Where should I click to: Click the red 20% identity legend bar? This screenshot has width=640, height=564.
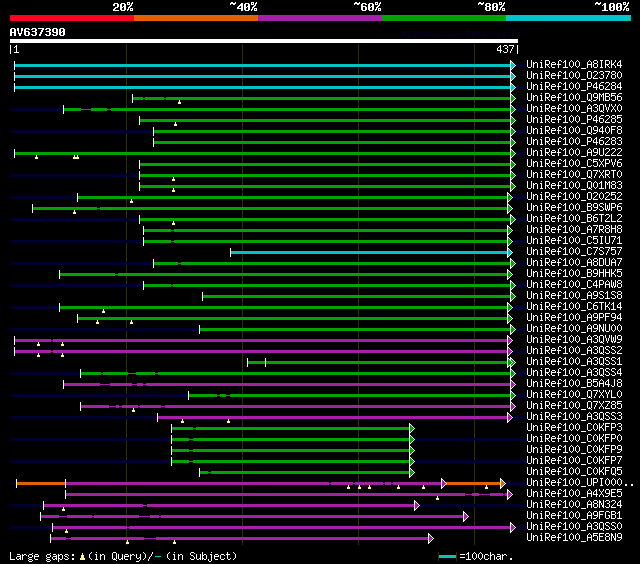pyautogui.click(x=71, y=17)
